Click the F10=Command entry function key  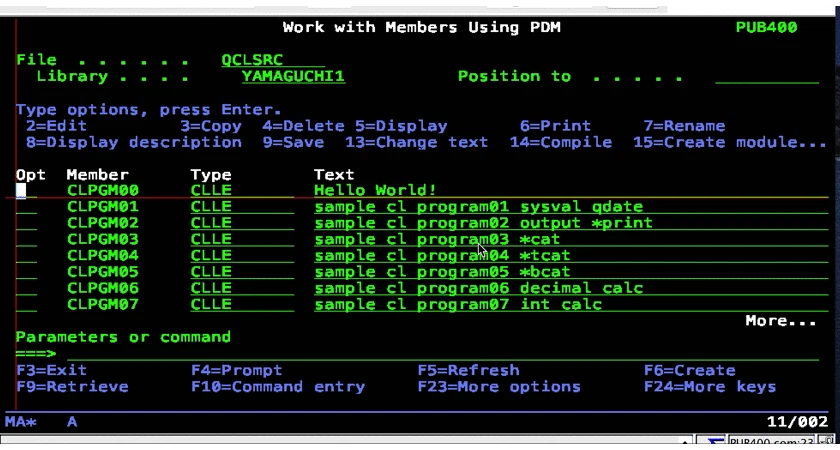click(x=278, y=387)
